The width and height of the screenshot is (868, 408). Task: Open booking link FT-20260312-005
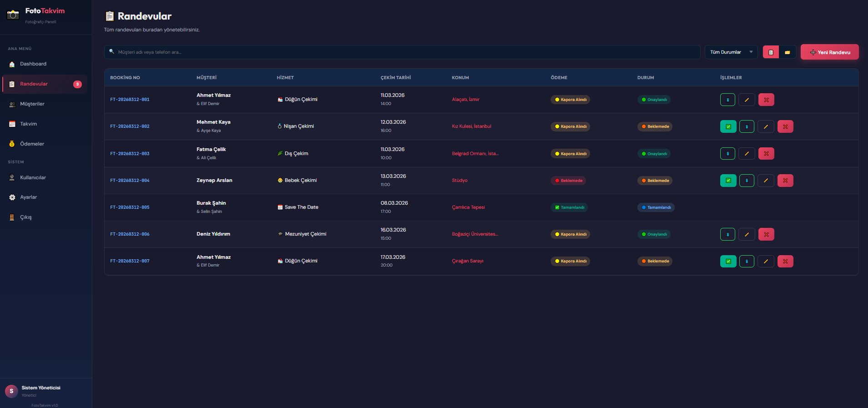[130, 207]
